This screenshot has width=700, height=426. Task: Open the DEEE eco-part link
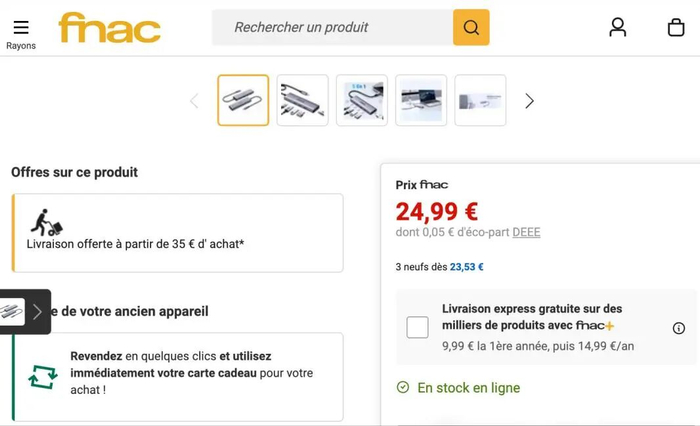(x=526, y=232)
